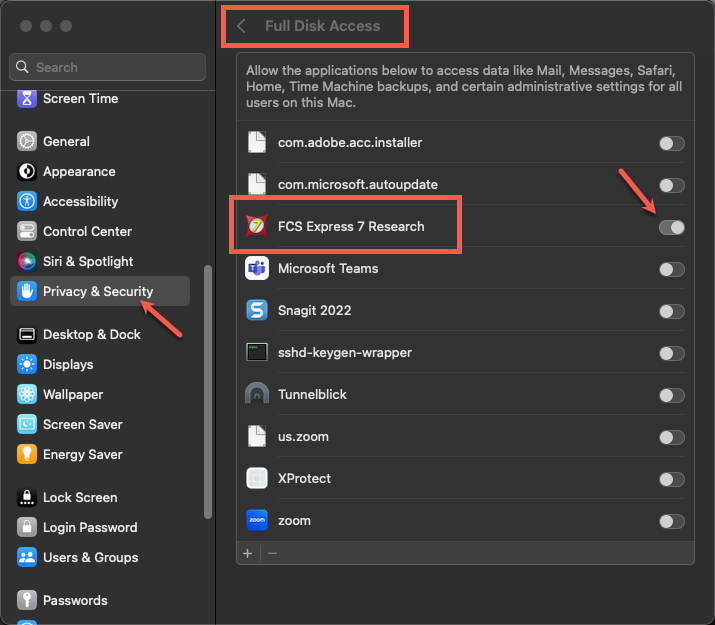
Task: Add an application with plus button
Action: click(248, 553)
